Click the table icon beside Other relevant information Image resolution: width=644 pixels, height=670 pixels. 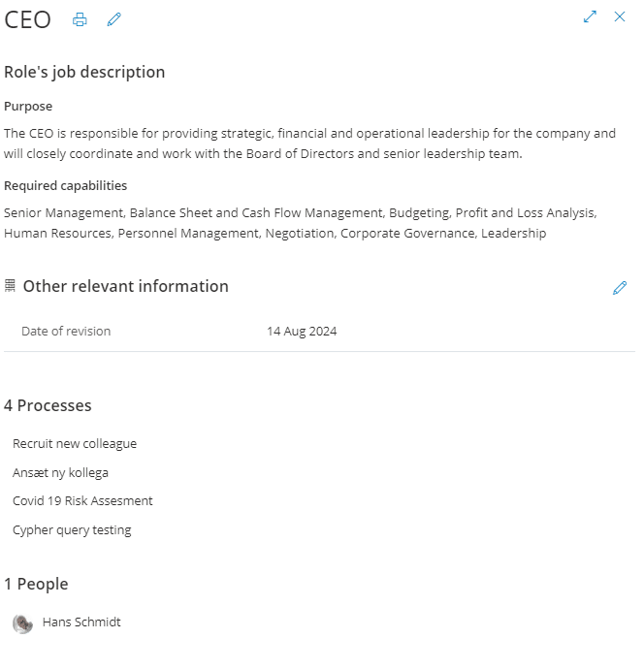pos(11,286)
